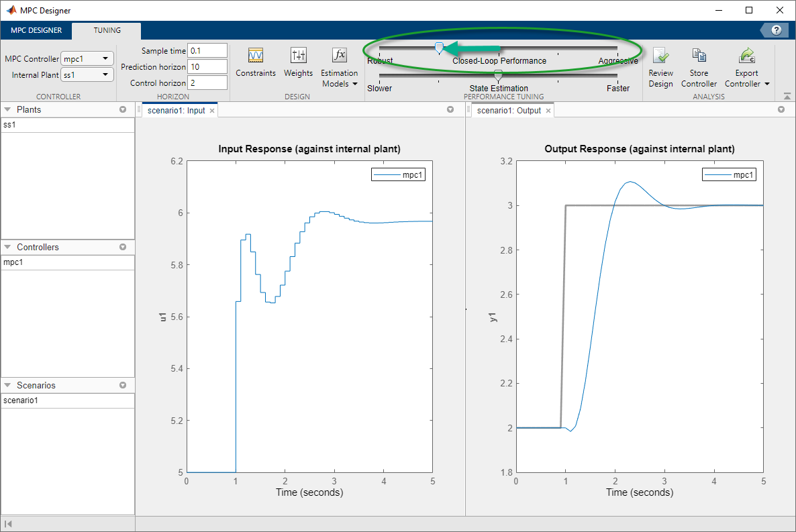This screenshot has width=796, height=532.
Task: Select the scenario1: Output tab
Action: pyautogui.click(x=509, y=111)
